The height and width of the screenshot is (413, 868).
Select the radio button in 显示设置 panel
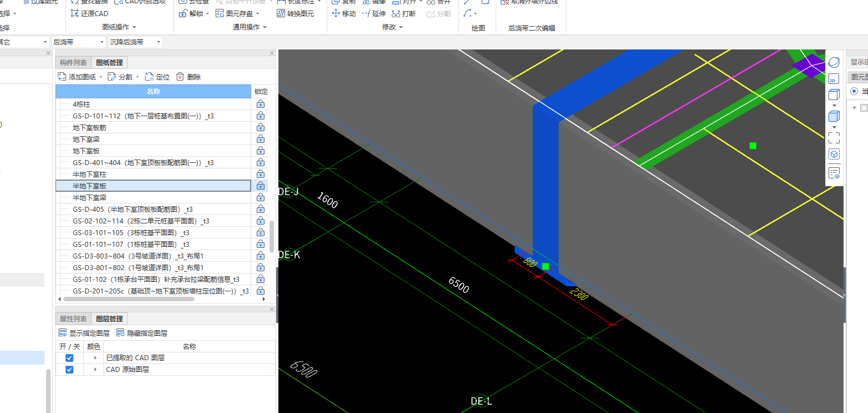click(x=854, y=91)
